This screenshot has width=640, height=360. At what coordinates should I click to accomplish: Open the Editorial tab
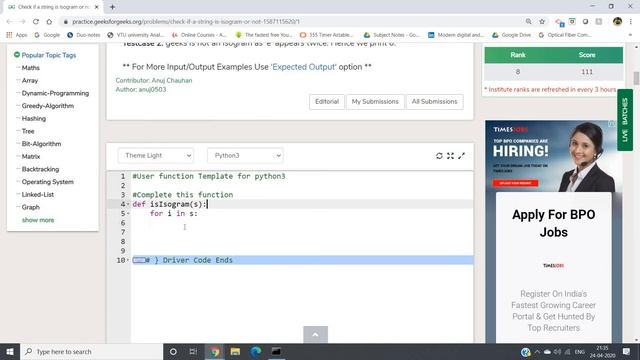pos(327,102)
